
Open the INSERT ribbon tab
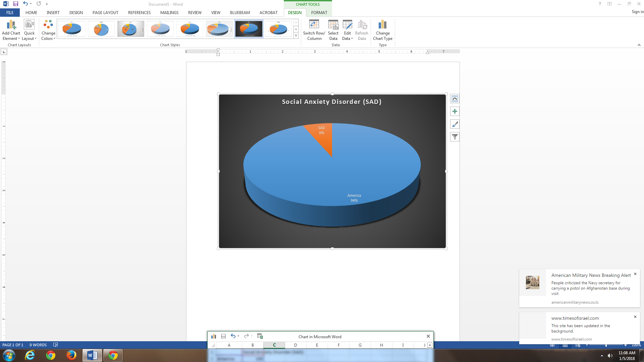53,12
